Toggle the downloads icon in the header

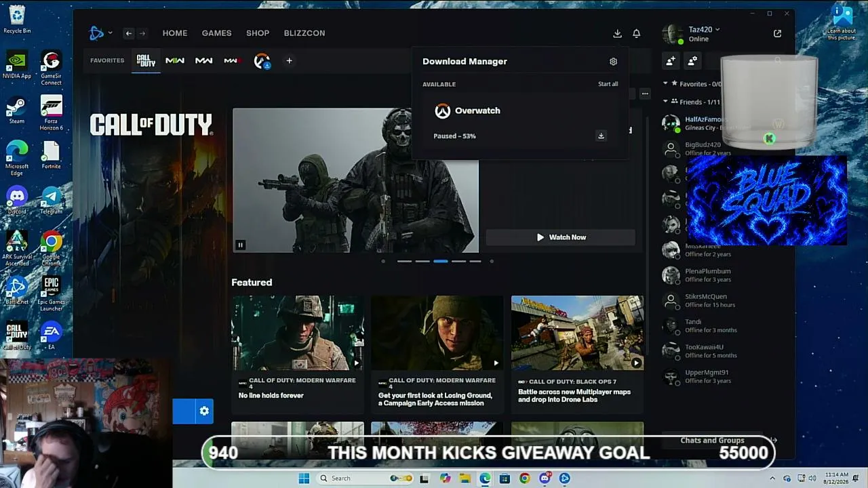pyautogui.click(x=617, y=33)
